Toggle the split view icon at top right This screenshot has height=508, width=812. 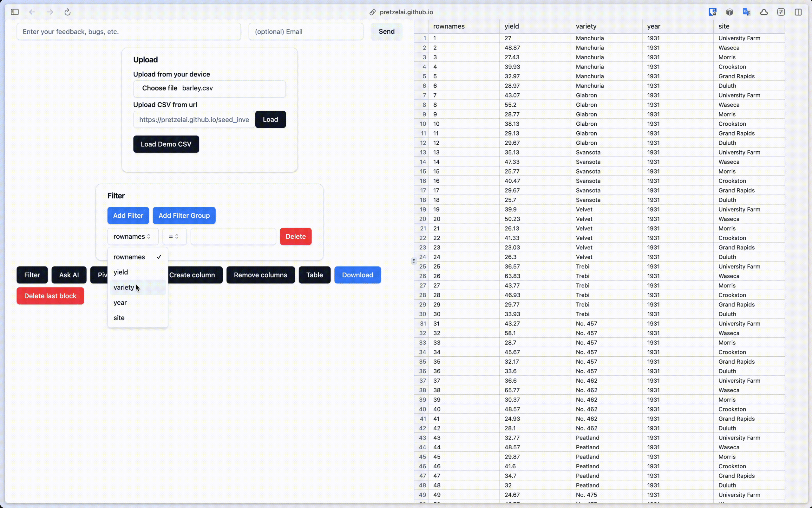tap(798, 12)
